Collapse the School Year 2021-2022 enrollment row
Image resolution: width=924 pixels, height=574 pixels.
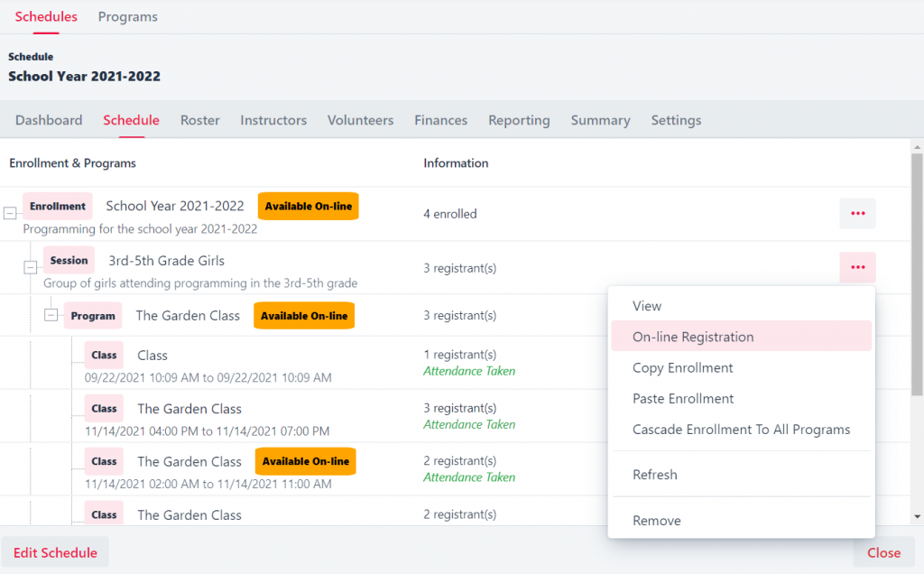(11, 214)
